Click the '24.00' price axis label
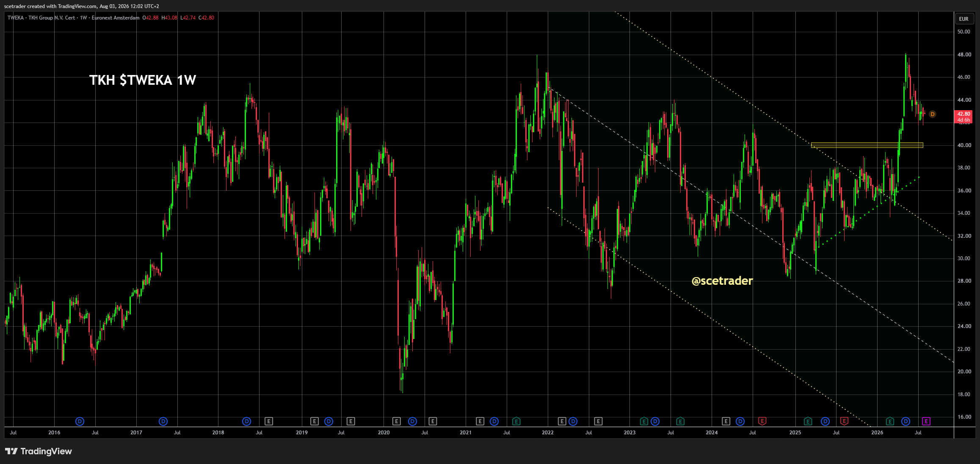This screenshot has height=464, width=980. (964, 326)
